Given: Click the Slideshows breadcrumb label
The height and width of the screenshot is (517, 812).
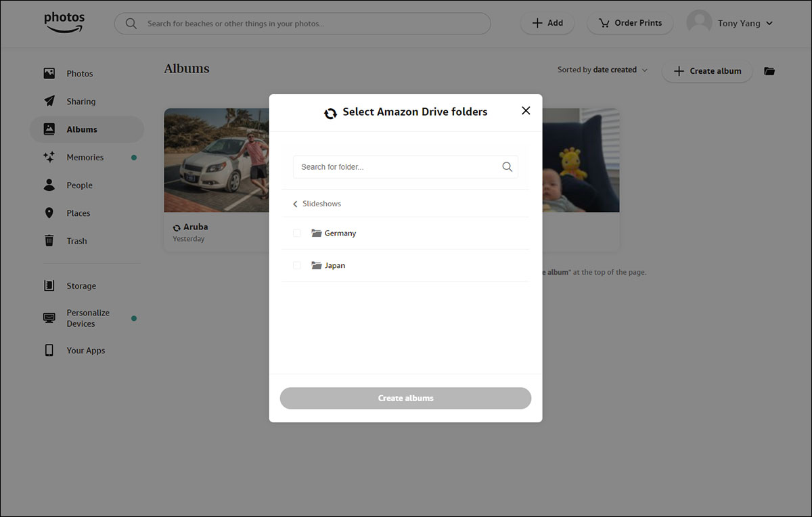Looking at the screenshot, I should tap(321, 204).
